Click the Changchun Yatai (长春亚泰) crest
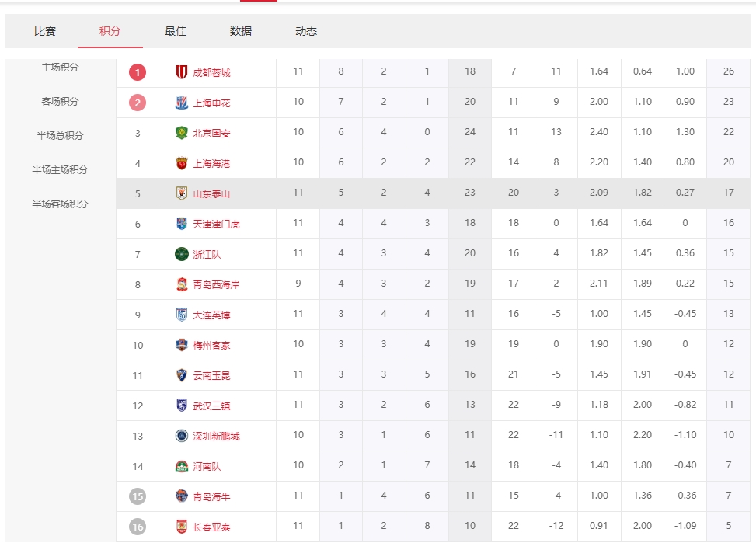This screenshot has width=756, height=543. click(x=182, y=527)
